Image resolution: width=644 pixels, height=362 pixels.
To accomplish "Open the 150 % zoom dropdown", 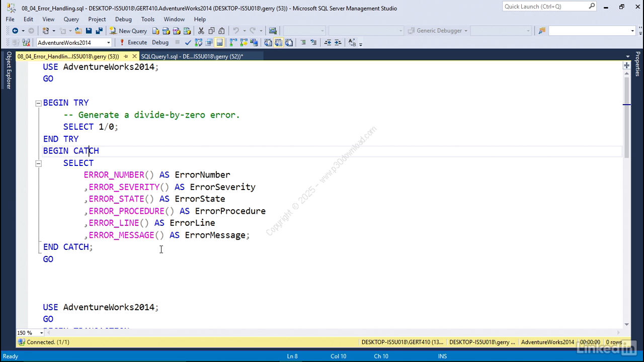I will pos(41,333).
